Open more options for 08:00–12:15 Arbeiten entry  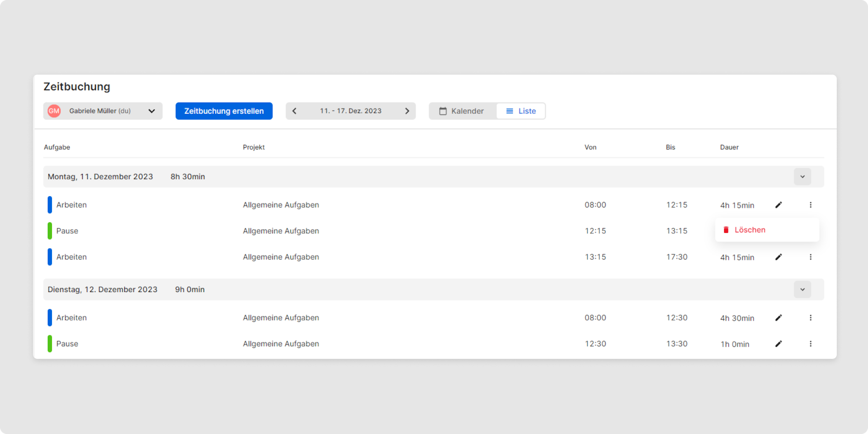click(811, 205)
